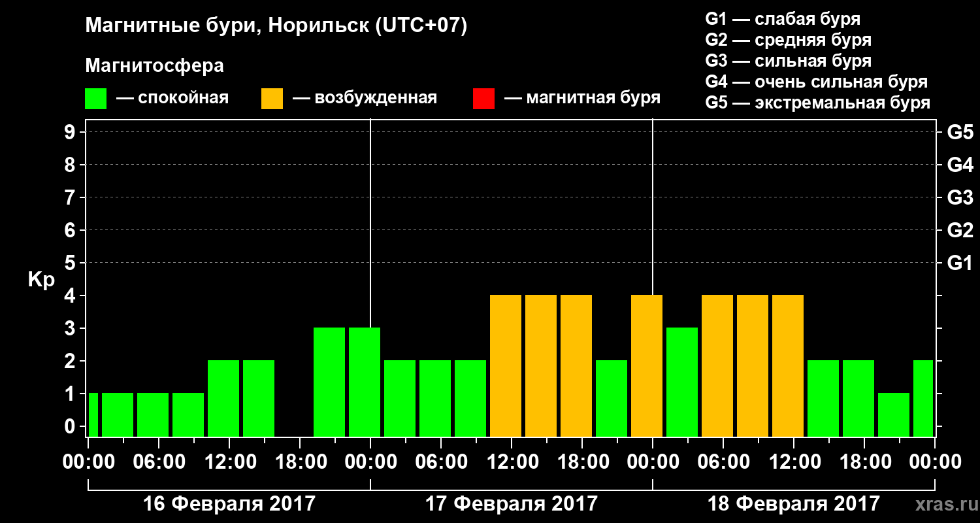Image resolution: width=980 pixels, height=523 pixels.
Task: Click the narrow green bar at chart start
Action: tap(93, 415)
